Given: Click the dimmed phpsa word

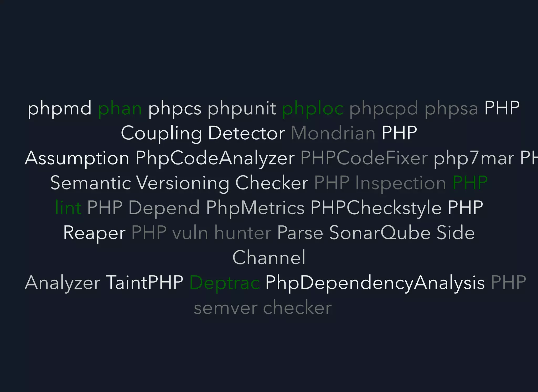Looking at the screenshot, I should tap(451, 108).
